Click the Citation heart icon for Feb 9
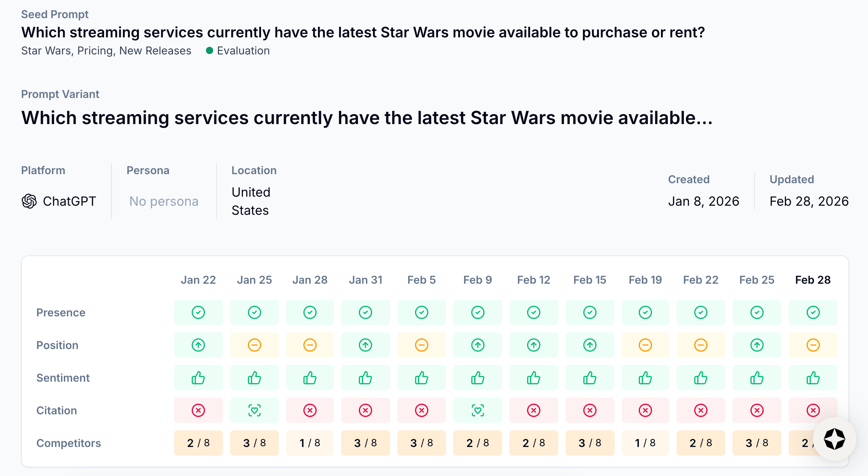 [478, 410]
